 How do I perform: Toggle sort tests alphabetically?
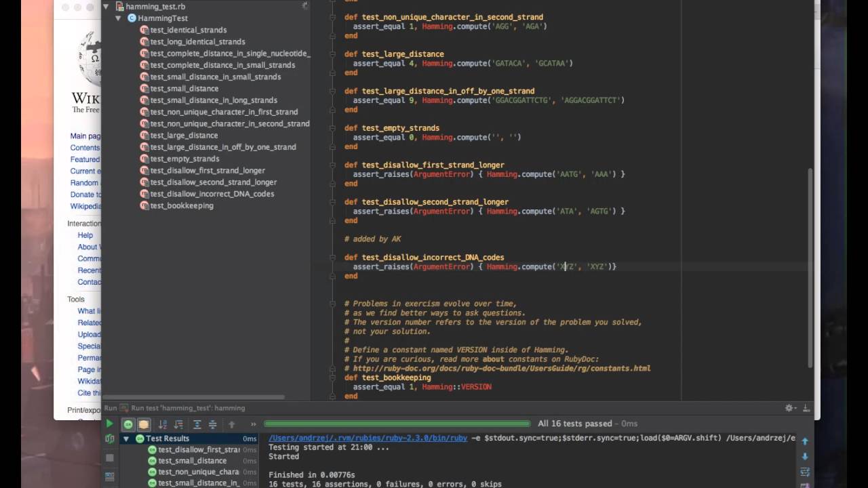point(163,424)
